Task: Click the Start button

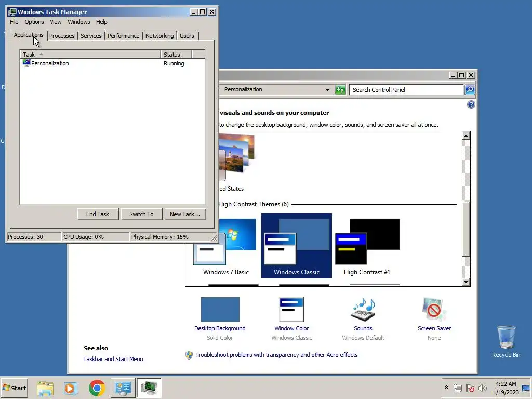Action: (14, 388)
